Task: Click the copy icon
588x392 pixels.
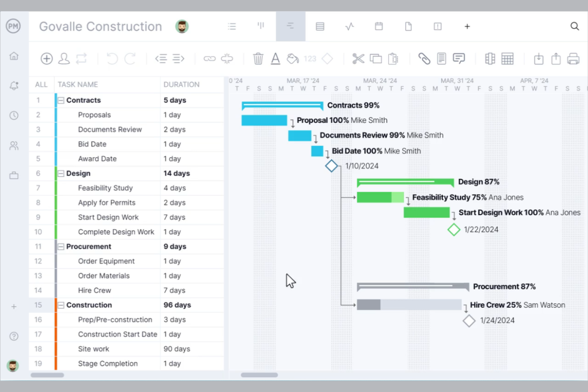Action: 376,59
